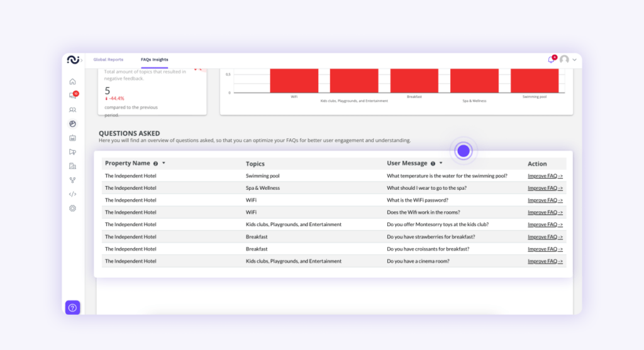Expand the Property Name column filter arrow
The height and width of the screenshot is (350, 644).
pyautogui.click(x=164, y=163)
